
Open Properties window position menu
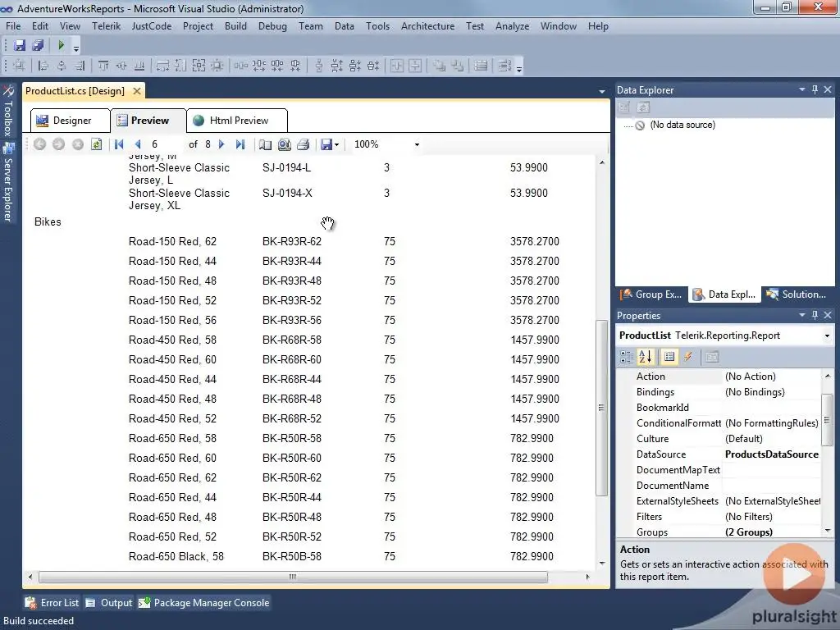tap(802, 315)
